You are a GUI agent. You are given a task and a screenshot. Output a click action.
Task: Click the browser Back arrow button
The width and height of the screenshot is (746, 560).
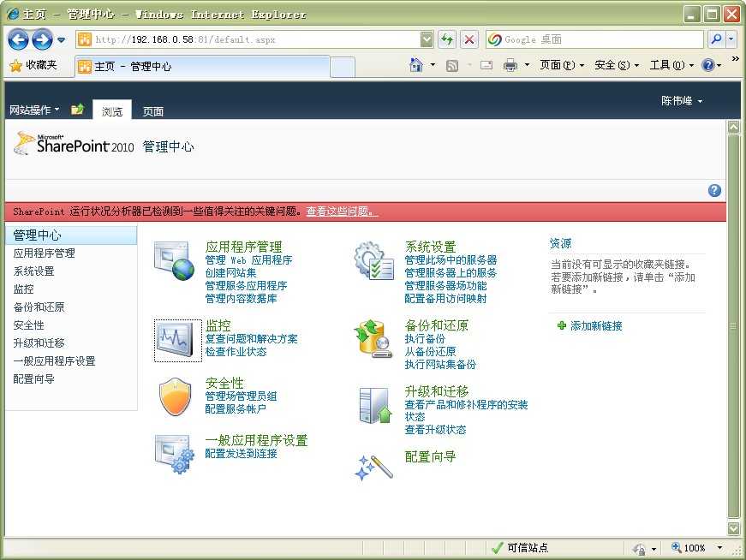[19, 39]
